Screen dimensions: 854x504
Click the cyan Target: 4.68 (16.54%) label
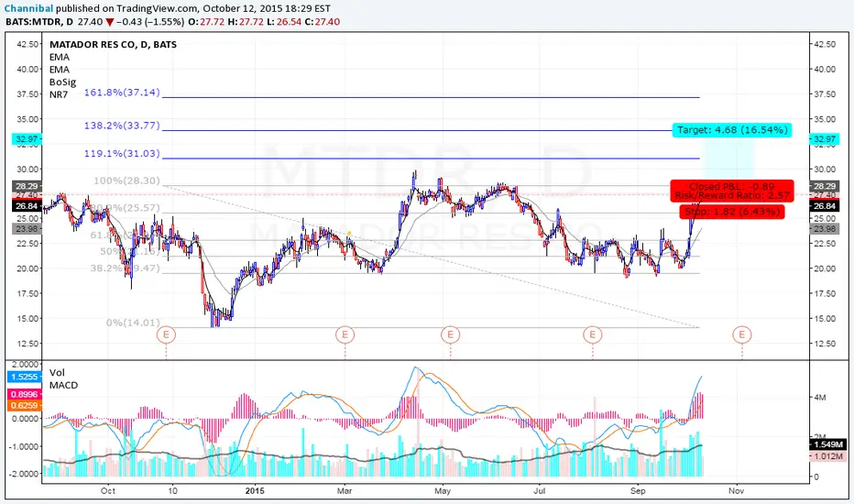click(x=732, y=130)
